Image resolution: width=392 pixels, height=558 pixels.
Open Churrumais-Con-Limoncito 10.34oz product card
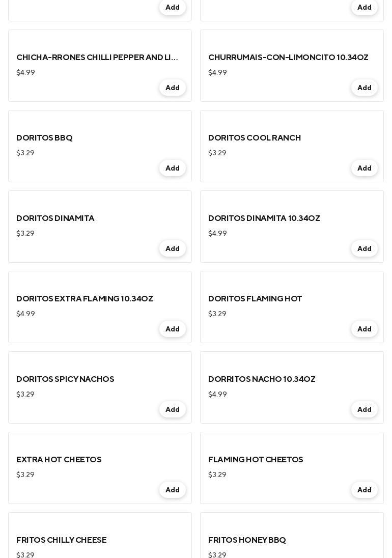pos(288,58)
